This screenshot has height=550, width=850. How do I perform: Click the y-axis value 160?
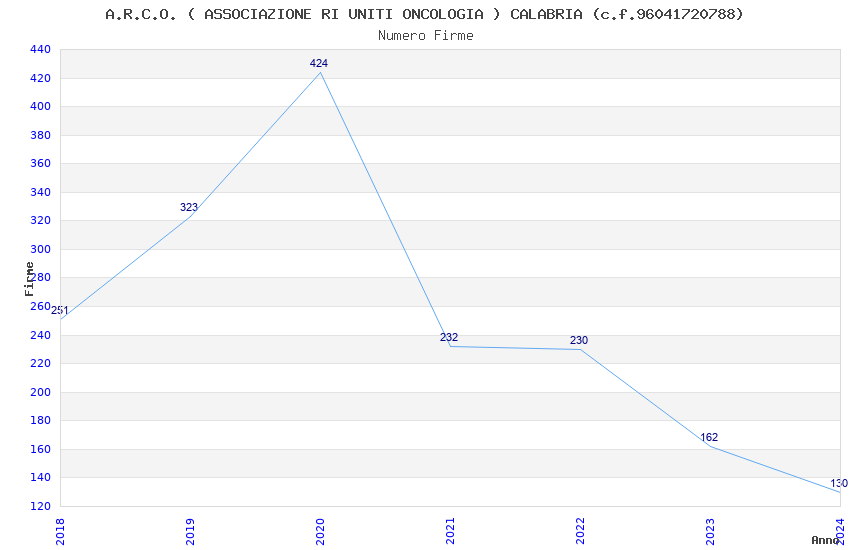40,449
